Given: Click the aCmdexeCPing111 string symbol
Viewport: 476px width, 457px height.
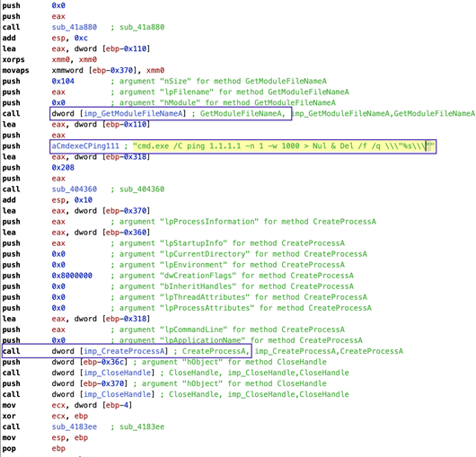Looking at the screenshot, I should tap(85, 146).
